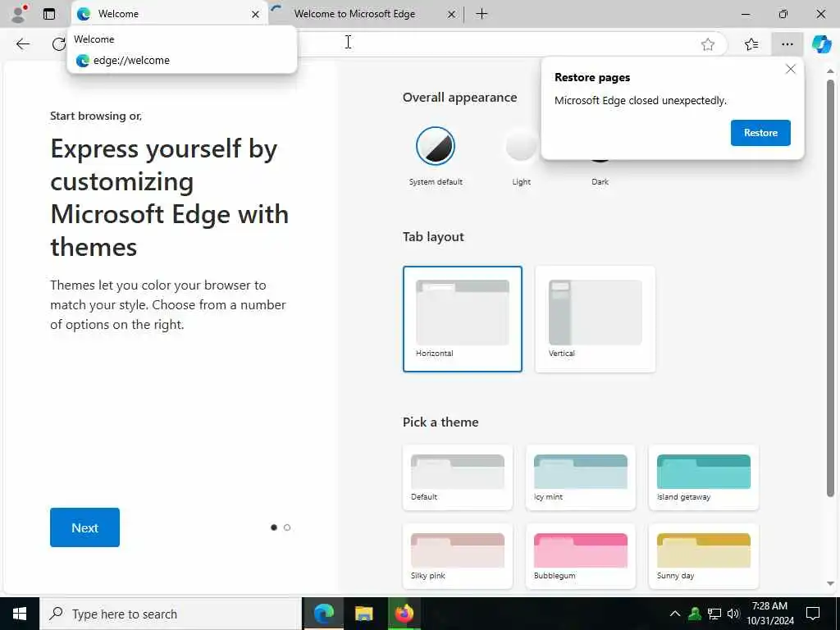
Task: Pick the Icy mint theme
Action: [581, 477]
